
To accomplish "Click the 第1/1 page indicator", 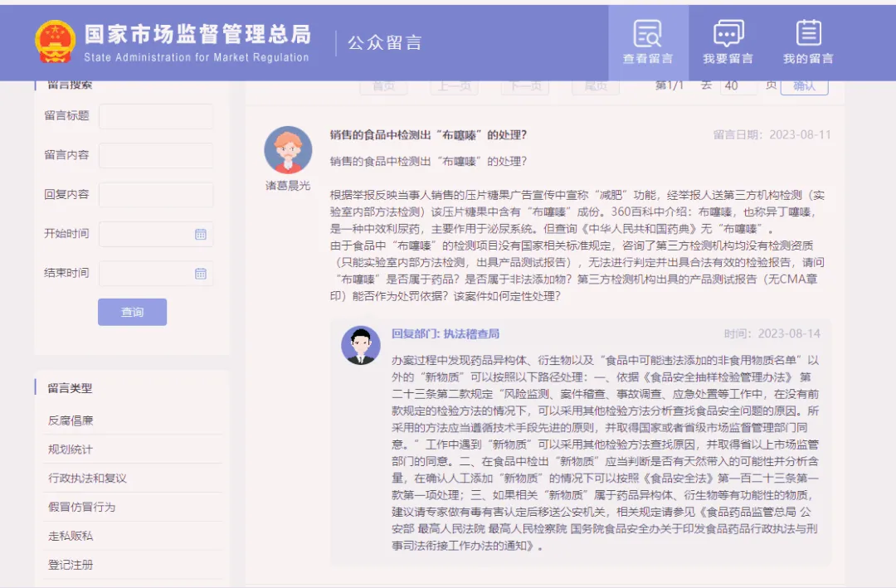I will pos(670,85).
